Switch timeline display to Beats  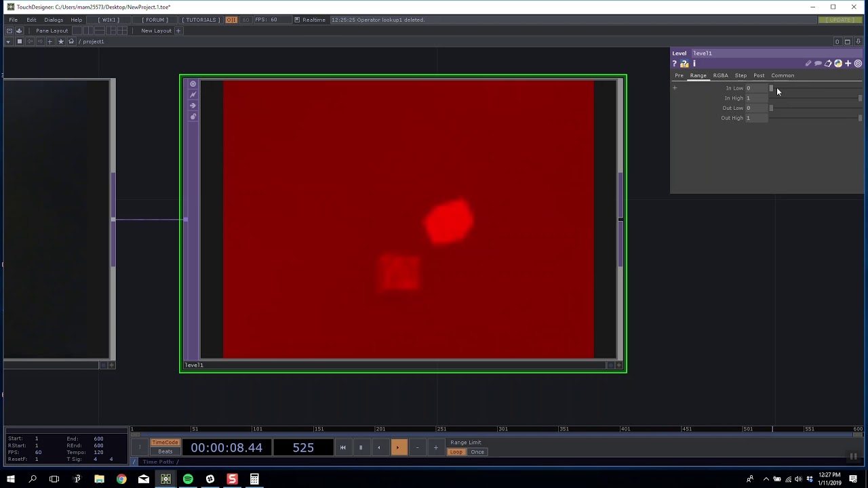tap(165, 451)
